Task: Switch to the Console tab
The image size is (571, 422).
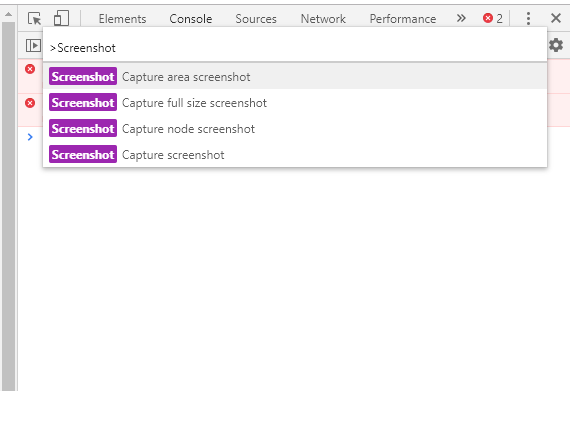Action: coord(190,19)
